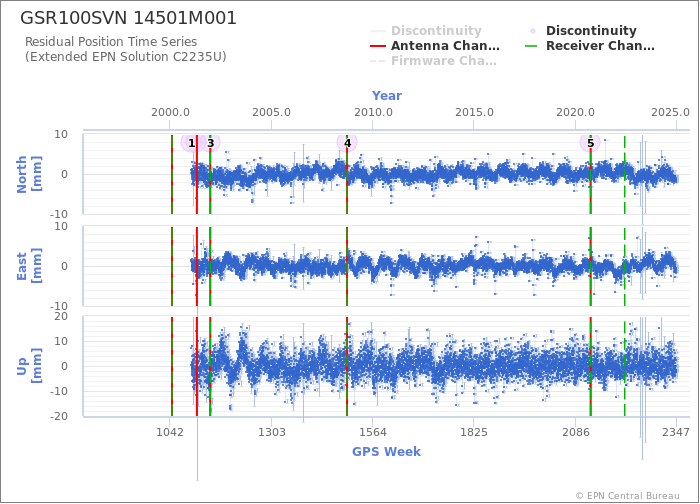
Task: Click the purple Discontinuity dot icon in legend
Action: 533,31
